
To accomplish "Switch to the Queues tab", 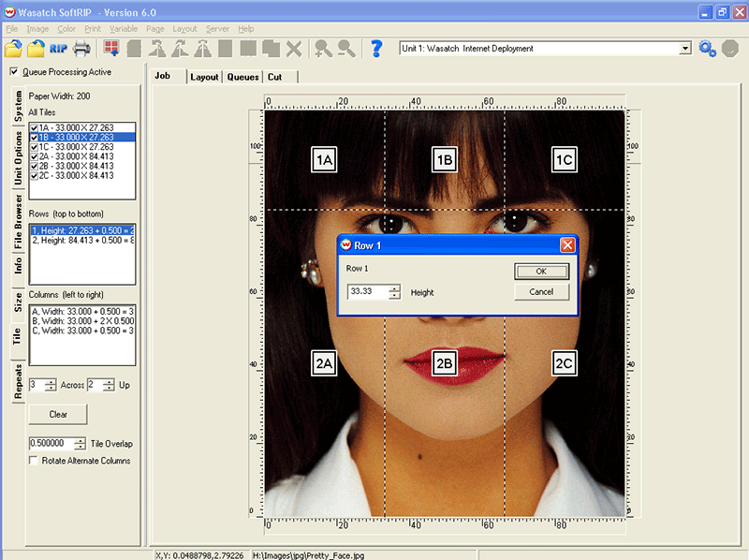I will pyautogui.click(x=242, y=77).
